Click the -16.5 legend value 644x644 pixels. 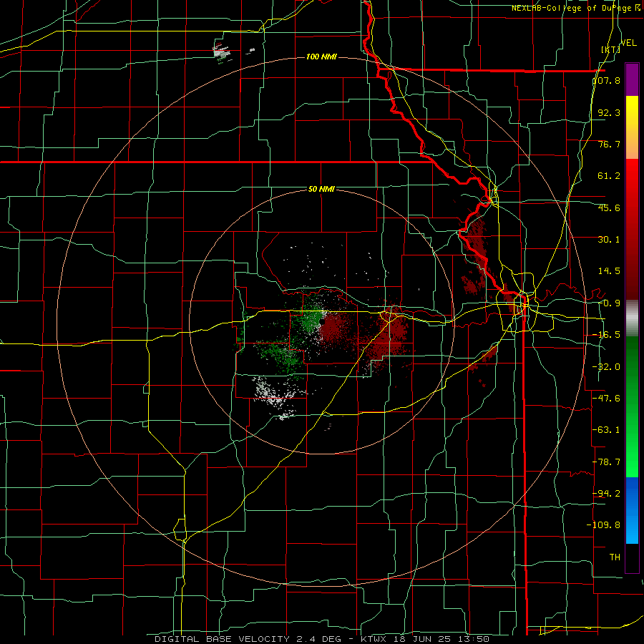point(607,335)
